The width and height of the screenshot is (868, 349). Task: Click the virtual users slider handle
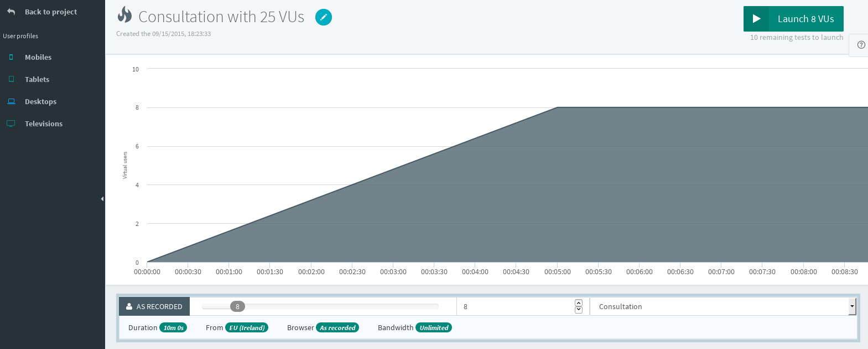pyautogui.click(x=237, y=306)
